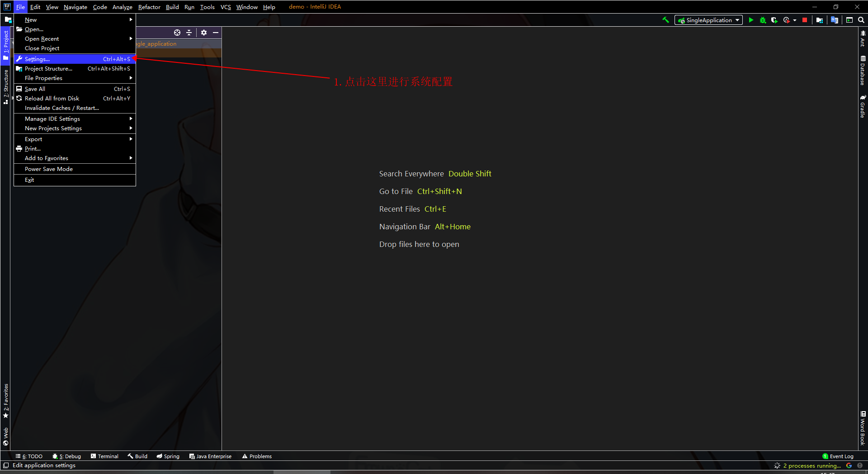Viewport: 868px width, 474px height.
Task: Click the exclamation icon in status bar
Action: pos(860,465)
